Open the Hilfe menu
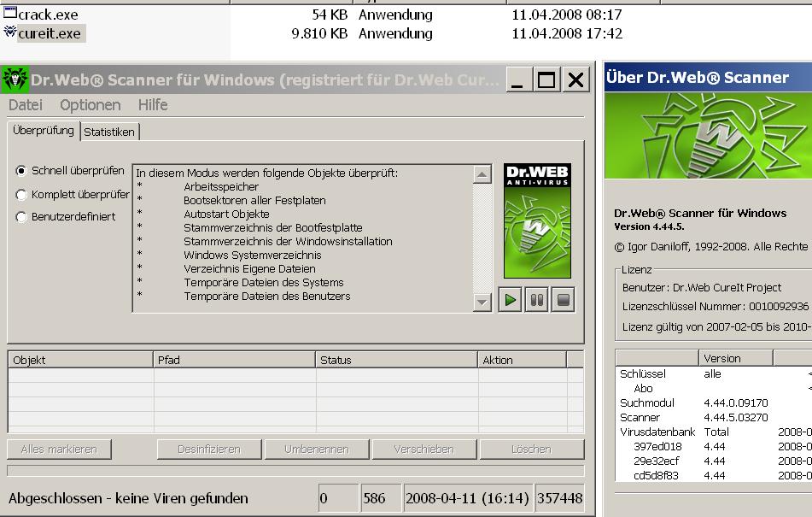The image size is (812, 517). point(153,105)
